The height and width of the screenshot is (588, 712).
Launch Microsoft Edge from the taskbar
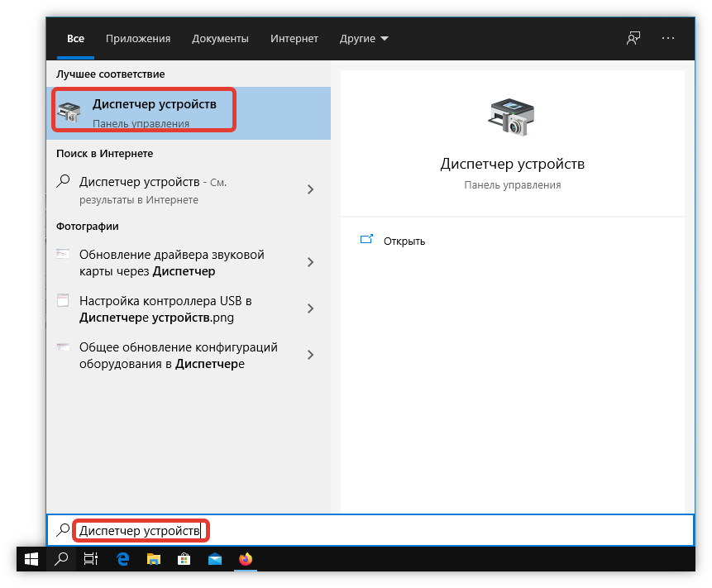[x=123, y=559]
